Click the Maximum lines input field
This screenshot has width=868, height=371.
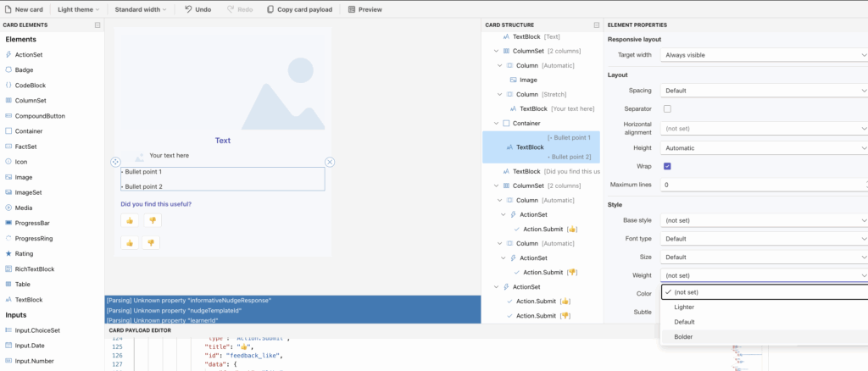click(x=764, y=185)
